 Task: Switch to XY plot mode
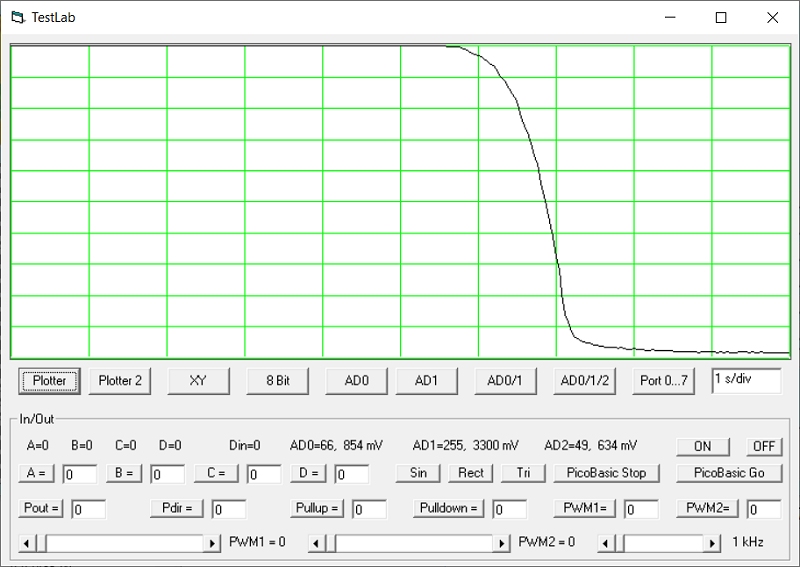tap(198, 381)
